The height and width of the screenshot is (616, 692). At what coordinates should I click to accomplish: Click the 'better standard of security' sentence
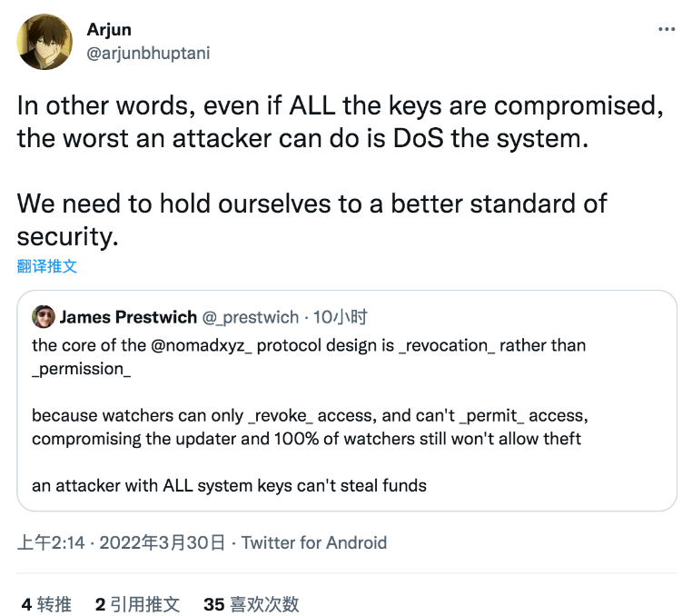point(311,220)
